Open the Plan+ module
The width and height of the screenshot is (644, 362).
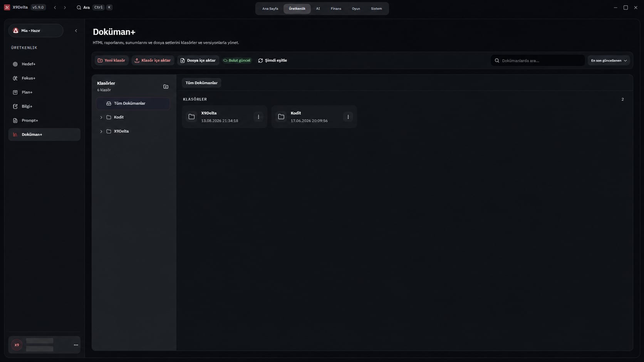tap(44, 92)
